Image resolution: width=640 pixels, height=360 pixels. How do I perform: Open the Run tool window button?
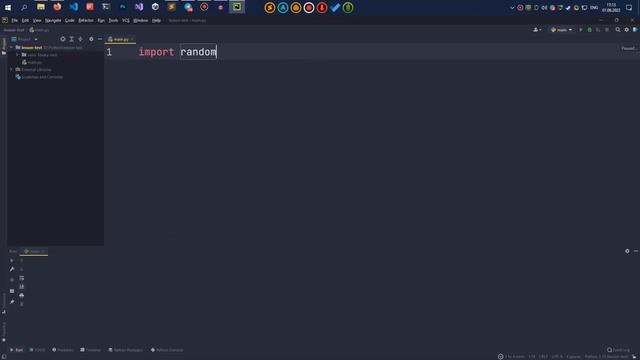pos(17,350)
